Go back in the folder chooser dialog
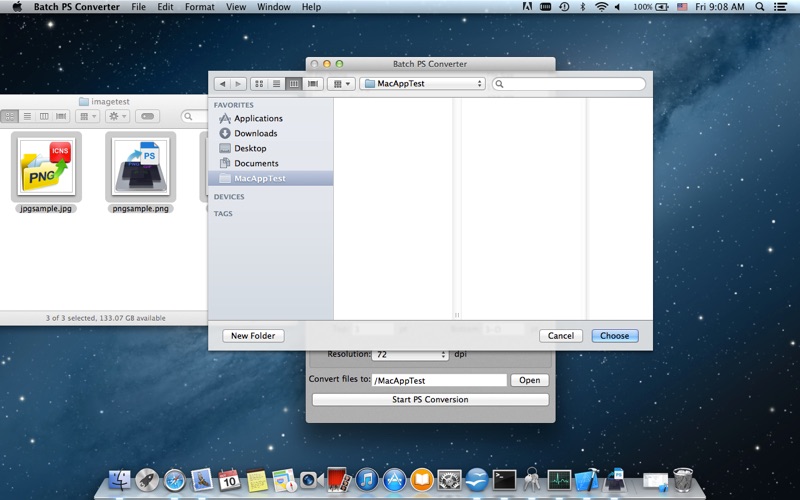 [x=222, y=84]
